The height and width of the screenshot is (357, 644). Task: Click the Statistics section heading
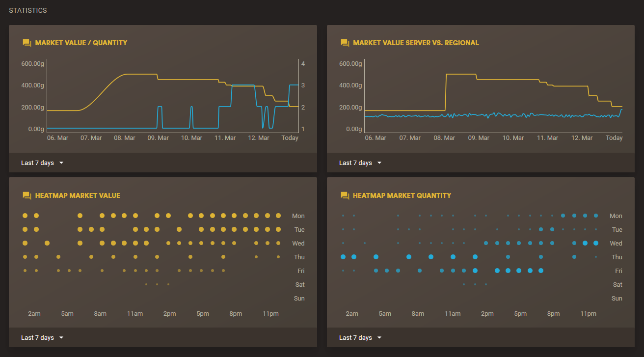tap(28, 10)
